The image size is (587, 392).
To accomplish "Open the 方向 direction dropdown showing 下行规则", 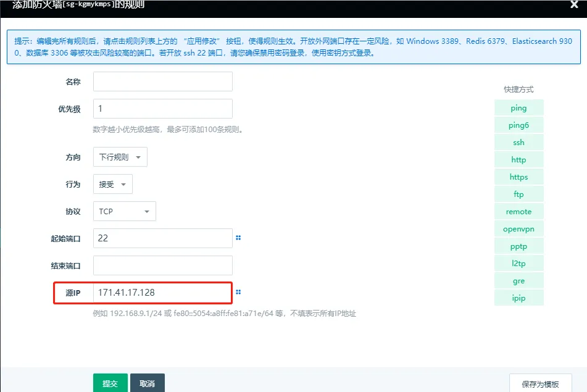I will (x=120, y=157).
